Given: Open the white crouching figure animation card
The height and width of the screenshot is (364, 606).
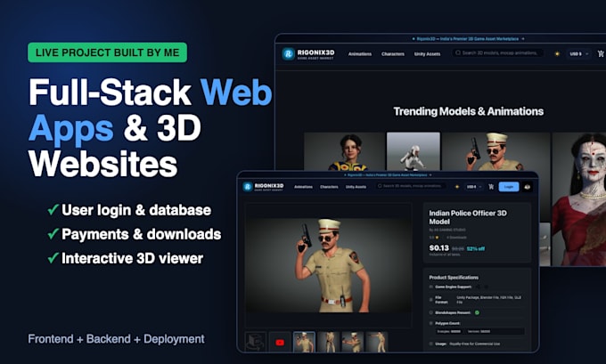Looking at the screenshot, I should pyautogui.click(x=414, y=151).
